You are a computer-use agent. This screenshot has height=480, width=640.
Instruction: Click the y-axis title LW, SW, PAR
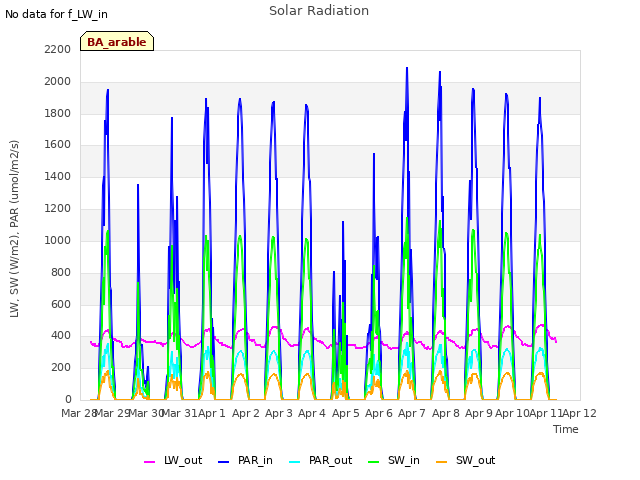point(14,229)
